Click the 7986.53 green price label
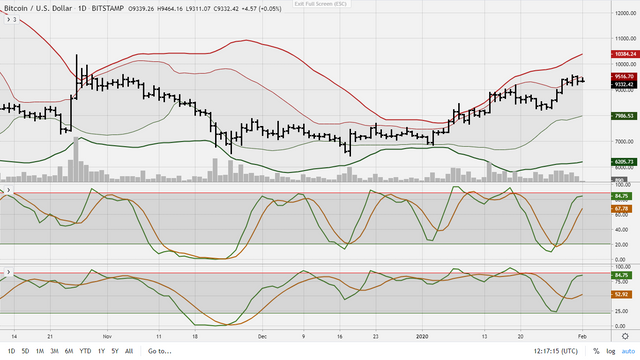 pyautogui.click(x=624, y=116)
